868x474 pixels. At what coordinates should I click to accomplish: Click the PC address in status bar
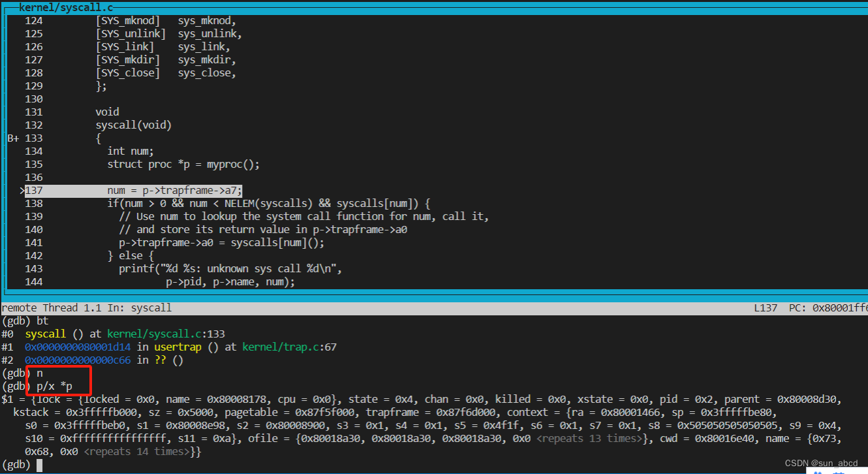pos(828,308)
